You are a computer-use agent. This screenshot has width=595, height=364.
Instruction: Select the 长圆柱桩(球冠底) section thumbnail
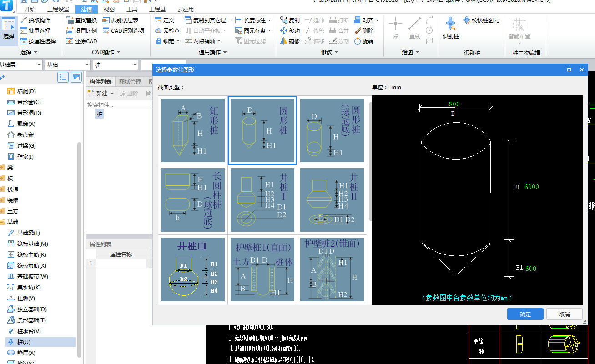193,199
